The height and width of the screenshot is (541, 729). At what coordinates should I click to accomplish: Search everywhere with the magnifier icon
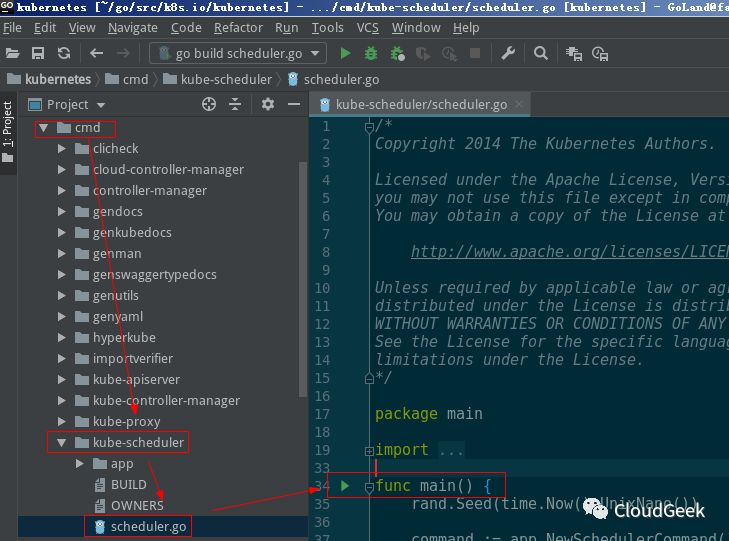[x=540, y=53]
